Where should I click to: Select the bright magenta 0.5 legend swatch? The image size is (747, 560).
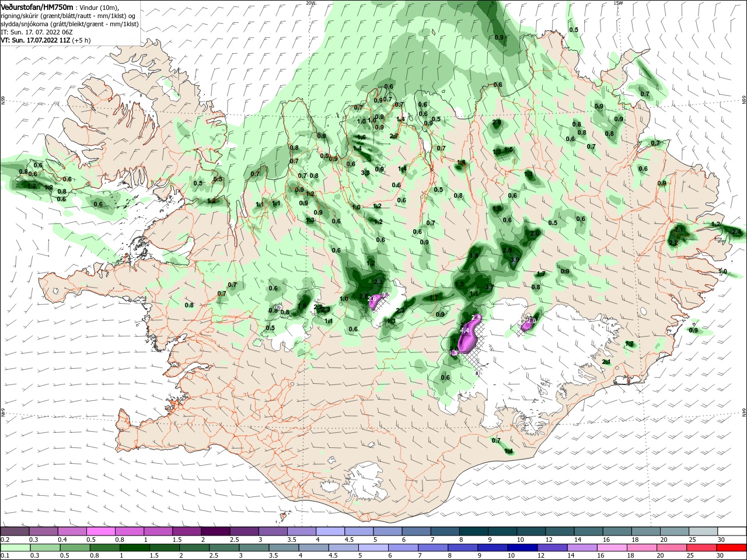pos(101,531)
